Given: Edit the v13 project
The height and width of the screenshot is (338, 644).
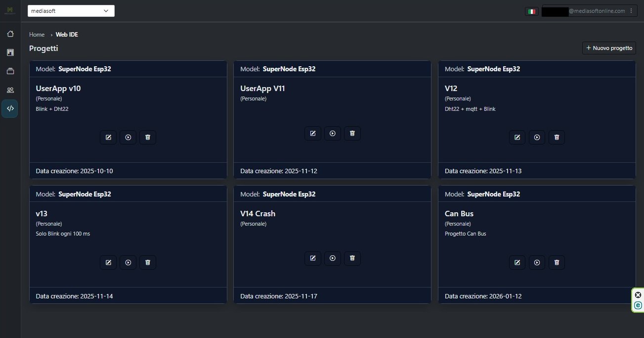Looking at the screenshot, I should coord(108,262).
